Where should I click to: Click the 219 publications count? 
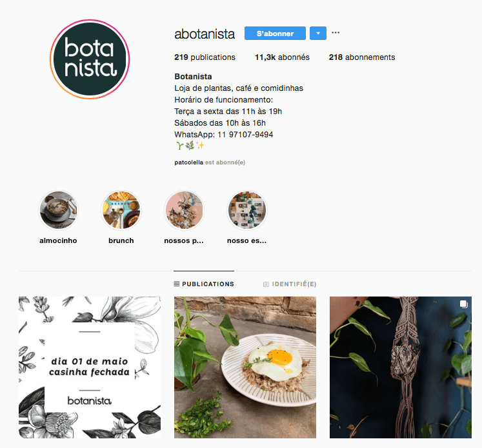pos(205,57)
